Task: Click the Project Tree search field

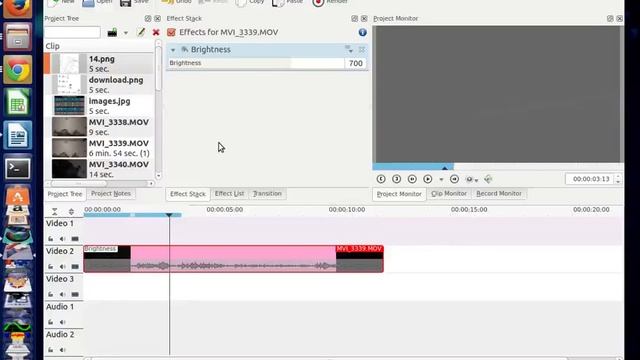Action: [x=72, y=32]
